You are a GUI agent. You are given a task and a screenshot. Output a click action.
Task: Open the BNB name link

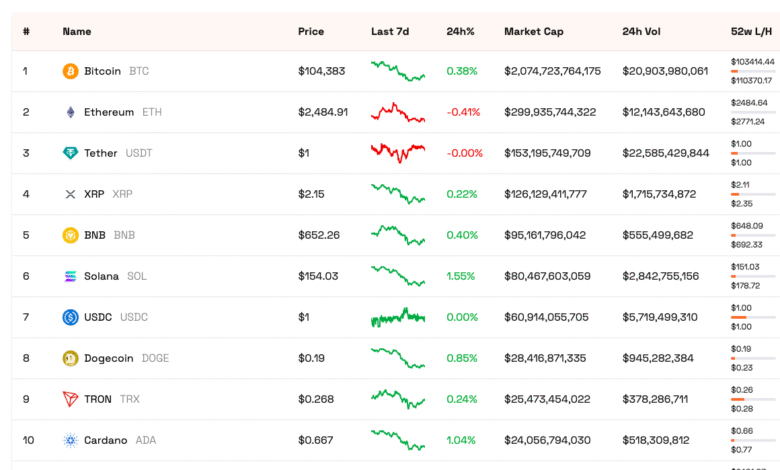pos(95,235)
